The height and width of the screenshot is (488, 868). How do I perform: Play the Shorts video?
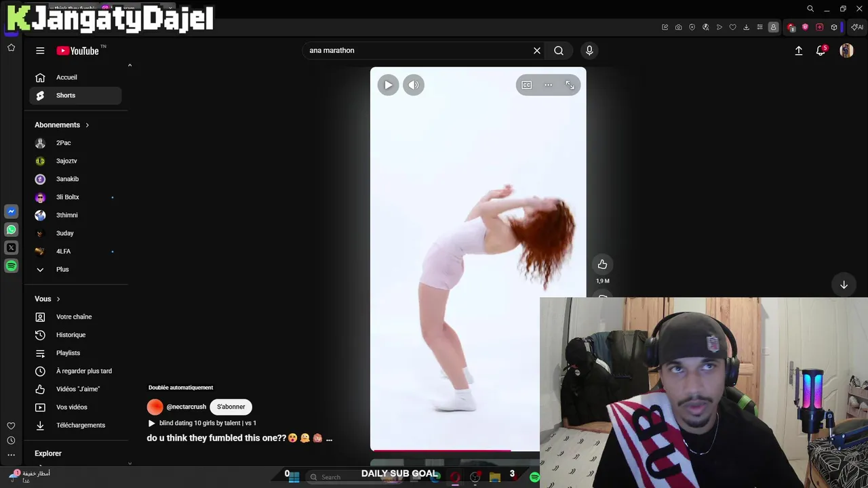tap(388, 85)
